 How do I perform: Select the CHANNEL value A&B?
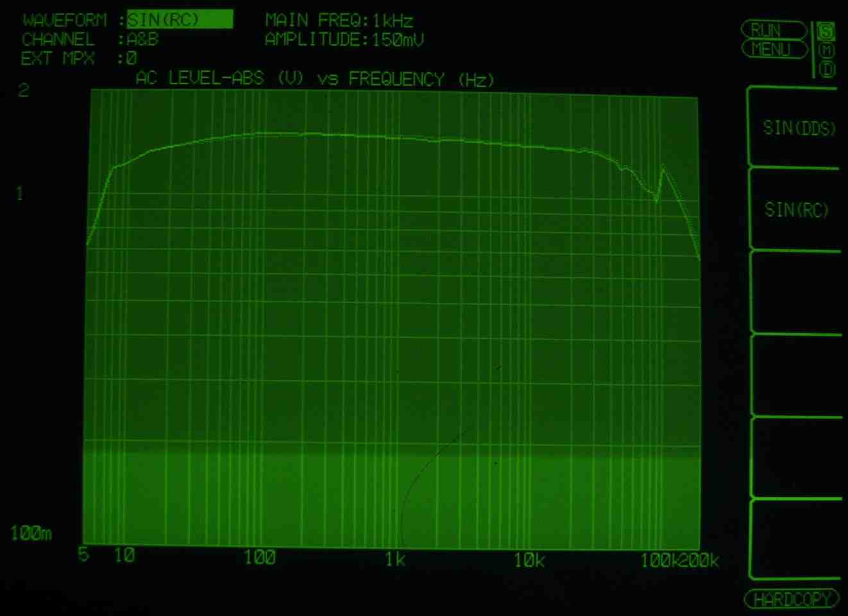click(x=142, y=39)
